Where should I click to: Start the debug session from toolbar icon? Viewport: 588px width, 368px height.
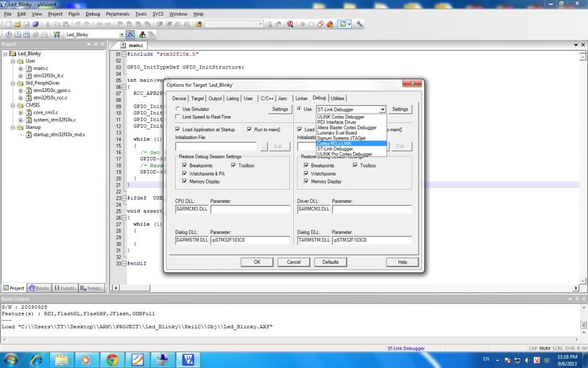290,24
